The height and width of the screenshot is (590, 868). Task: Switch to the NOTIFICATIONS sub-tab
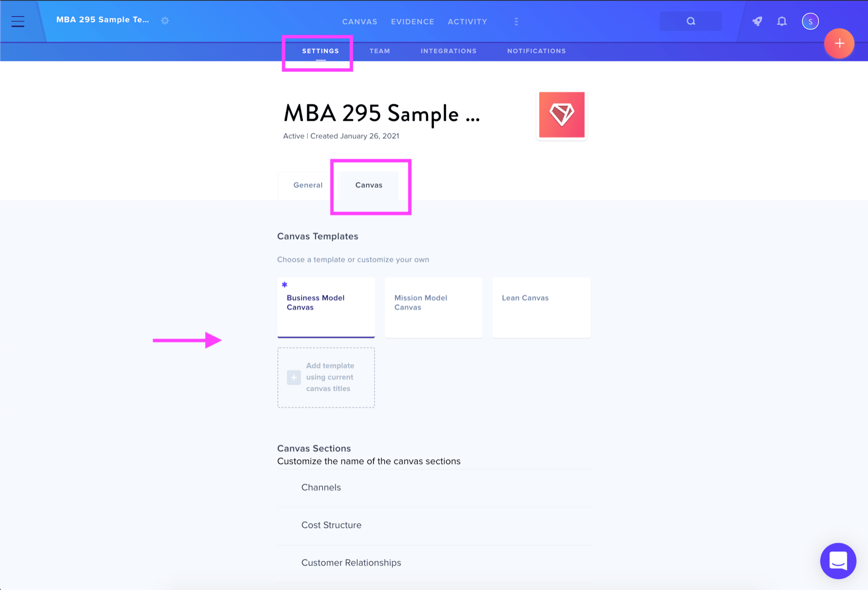pos(537,51)
